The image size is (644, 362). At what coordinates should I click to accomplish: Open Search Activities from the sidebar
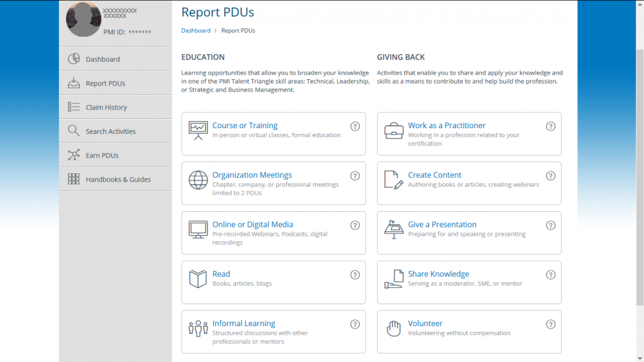[x=116, y=131]
